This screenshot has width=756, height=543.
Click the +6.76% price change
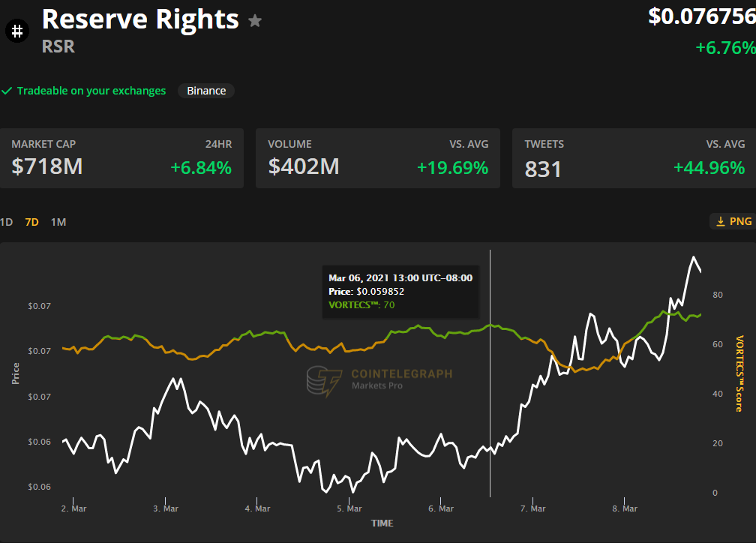[726, 48]
